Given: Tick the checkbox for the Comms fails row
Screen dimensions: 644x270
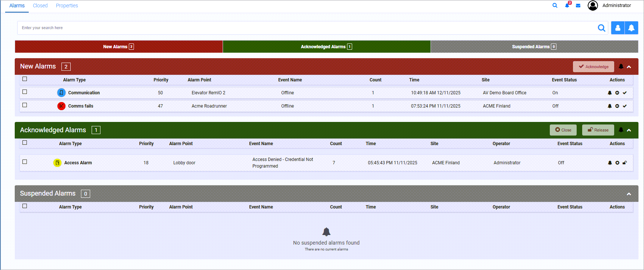Looking at the screenshot, I should pos(25,105).
